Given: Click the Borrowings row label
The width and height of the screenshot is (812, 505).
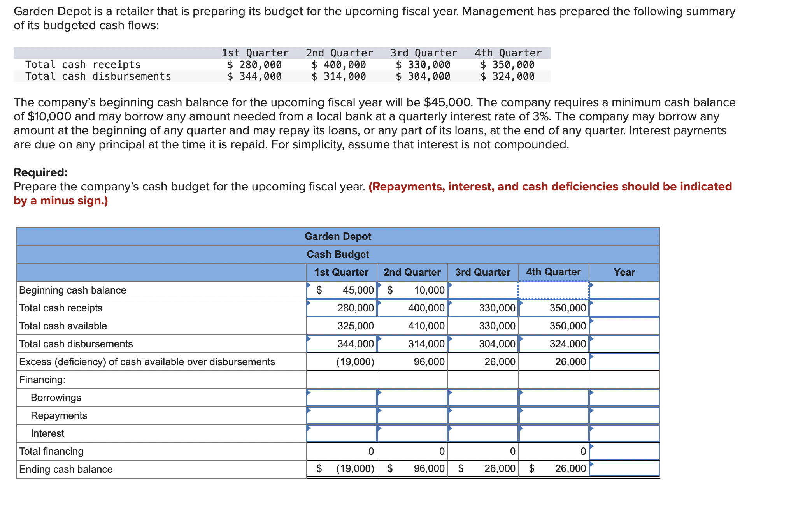Looking at the screenshot, I should click(56, 398).
